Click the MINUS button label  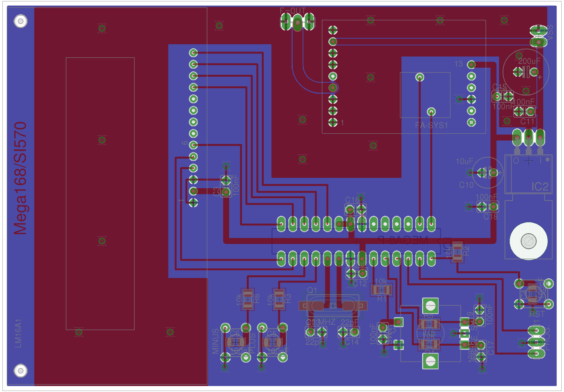pos(215,341)
